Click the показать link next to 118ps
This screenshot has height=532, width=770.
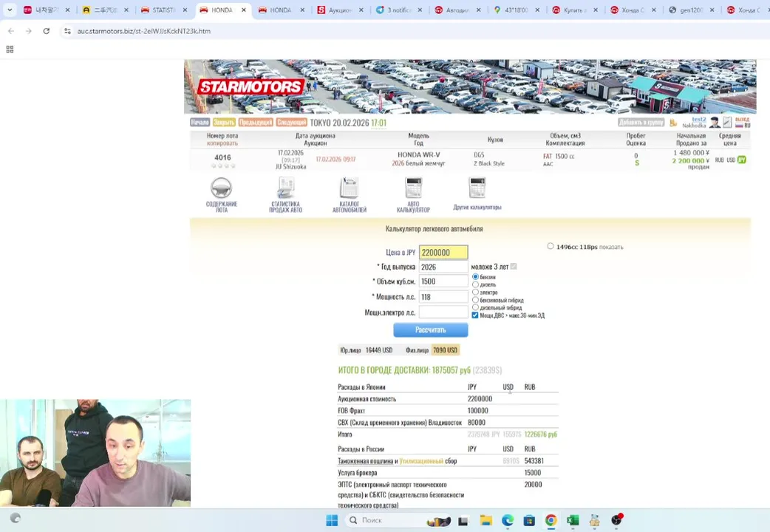(611, 247)
